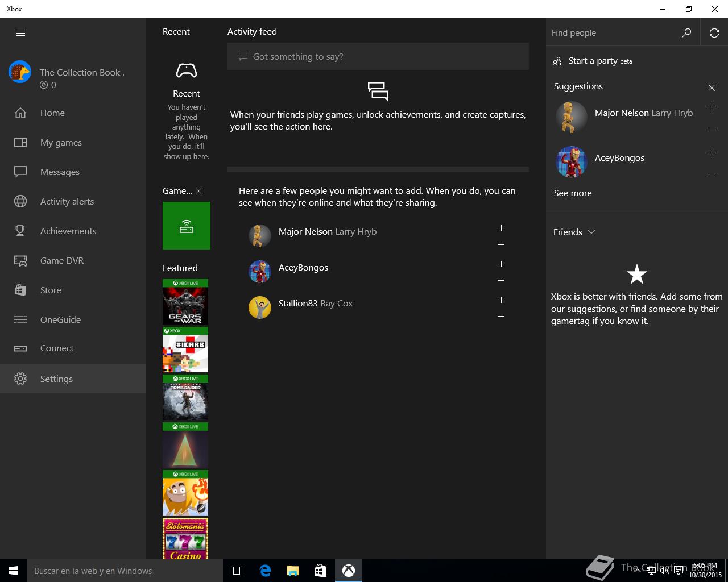Open Task View on taskbar
The width and height of the screenshot is (728, 582).
237,571
